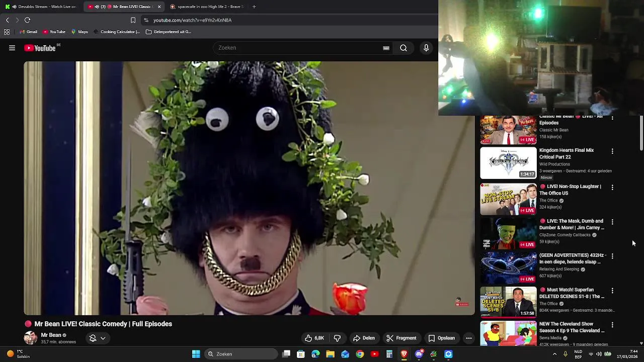Image resolution: width=644 pixels, height=362 pixels.
Task: Open options for The Cleveland Show video
Action: pyautogui.click(x=612, y=325)
